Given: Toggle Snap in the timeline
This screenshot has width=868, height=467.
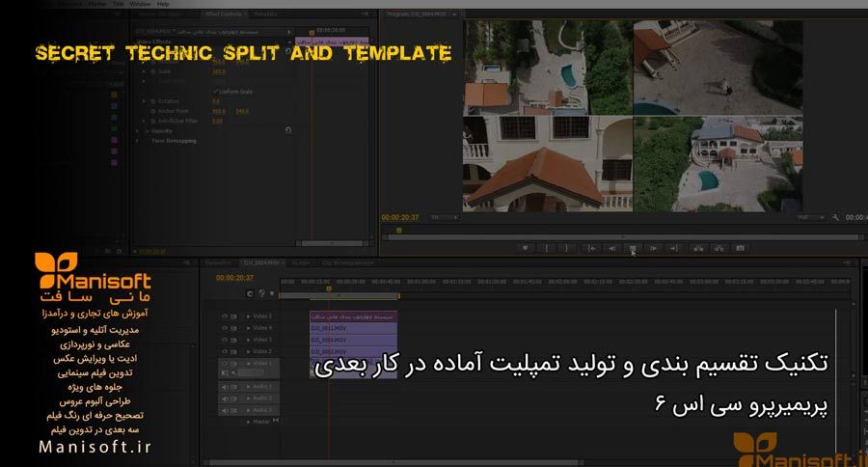Looking at the screenshot, I should click(250, 293).
